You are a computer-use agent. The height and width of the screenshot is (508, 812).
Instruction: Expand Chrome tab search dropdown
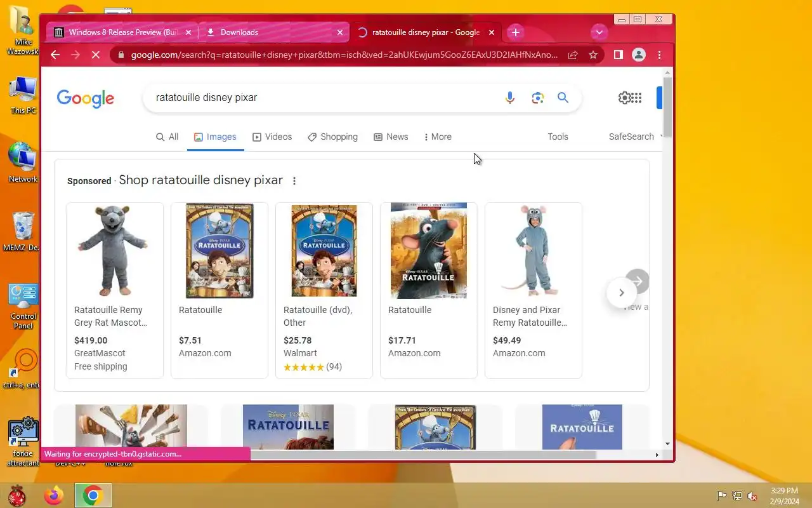(599, 32)
